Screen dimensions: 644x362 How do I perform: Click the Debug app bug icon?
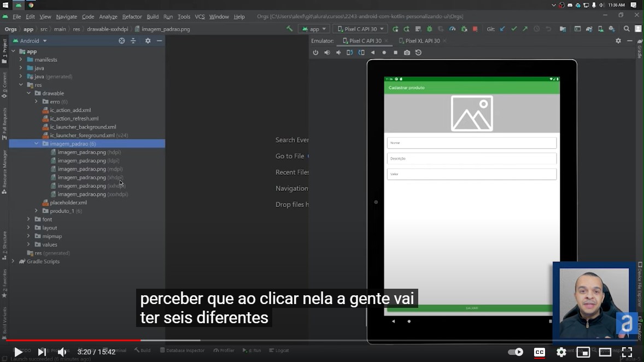coord(430,29)
